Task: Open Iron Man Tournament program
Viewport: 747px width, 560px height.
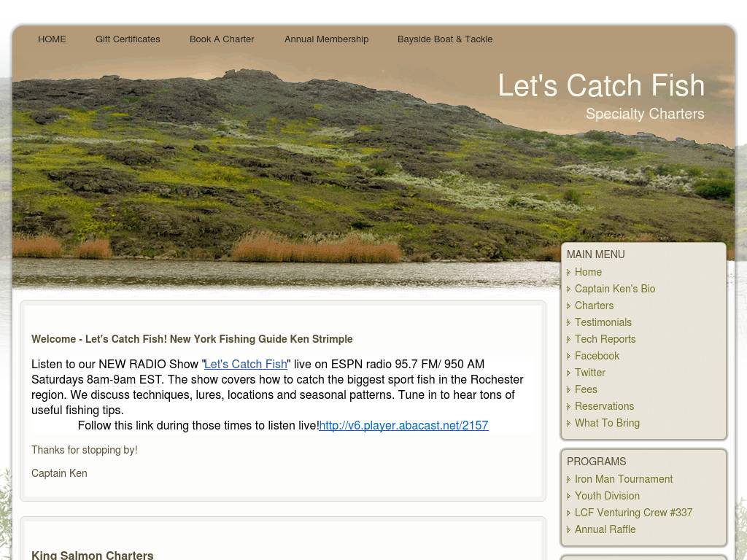Action: pyautogui.click(x=624, y=479)
